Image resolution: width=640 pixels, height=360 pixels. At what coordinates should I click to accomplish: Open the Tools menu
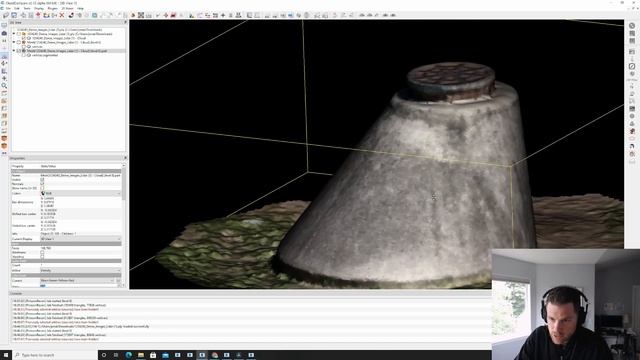(x=27, y=8)
